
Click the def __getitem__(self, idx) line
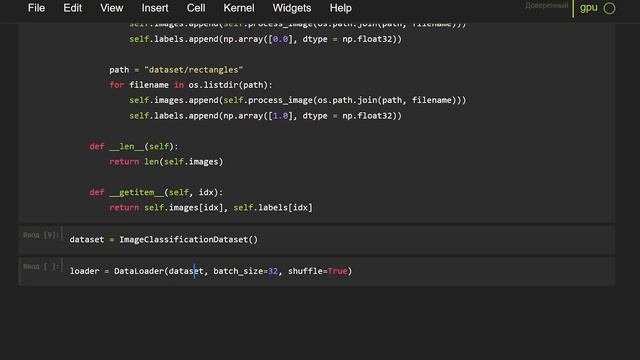(156, 192)
